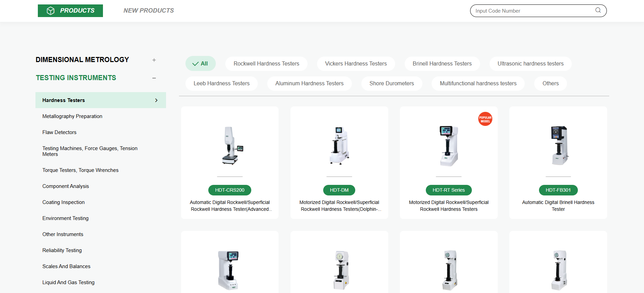Filter by Ultrasonic hardness testers
Image resolution: width=644 pixels, height=293 pixels.
[530, 64]
